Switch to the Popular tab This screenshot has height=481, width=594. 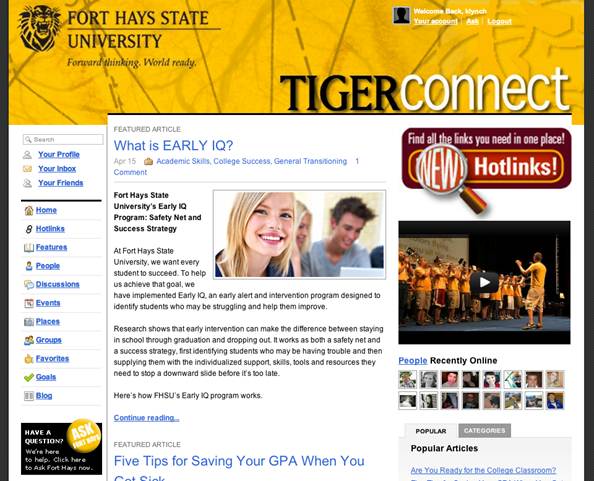431,431
